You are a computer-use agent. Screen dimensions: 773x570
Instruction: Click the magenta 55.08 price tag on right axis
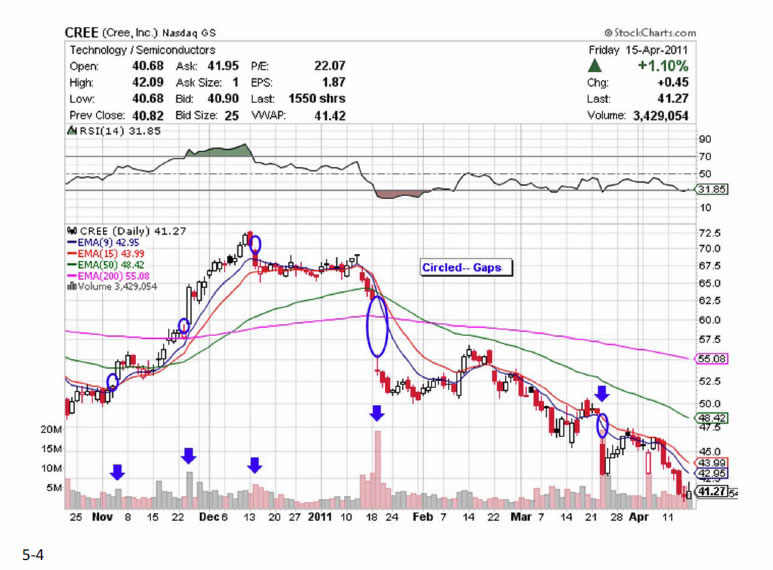pos(712,358)
